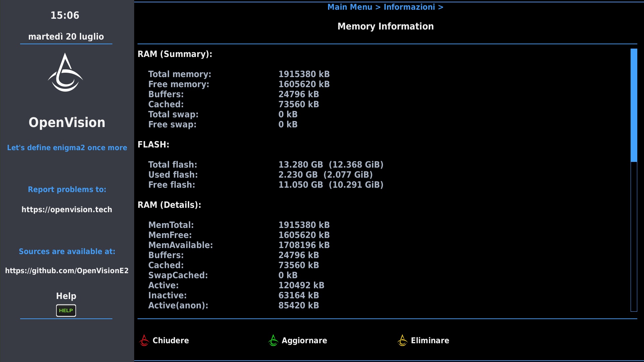Click the martedì 20 luglio date
The width and height of the screenshot is (644, 362).
(66, 37)
